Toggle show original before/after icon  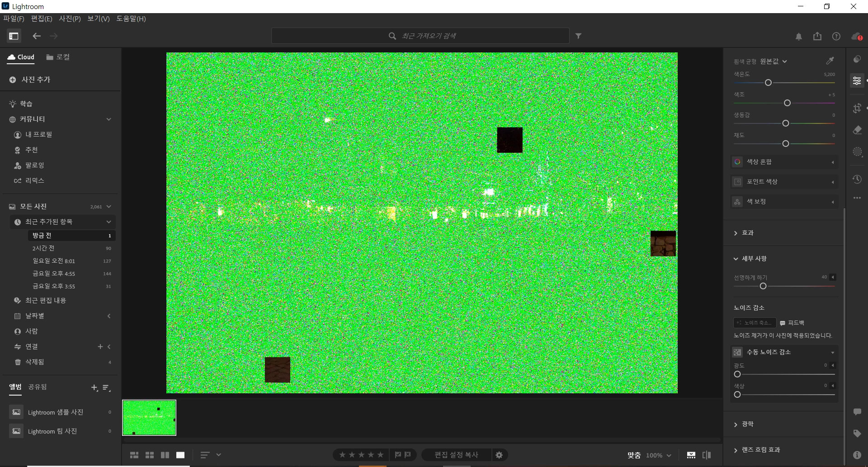[707, 455]
